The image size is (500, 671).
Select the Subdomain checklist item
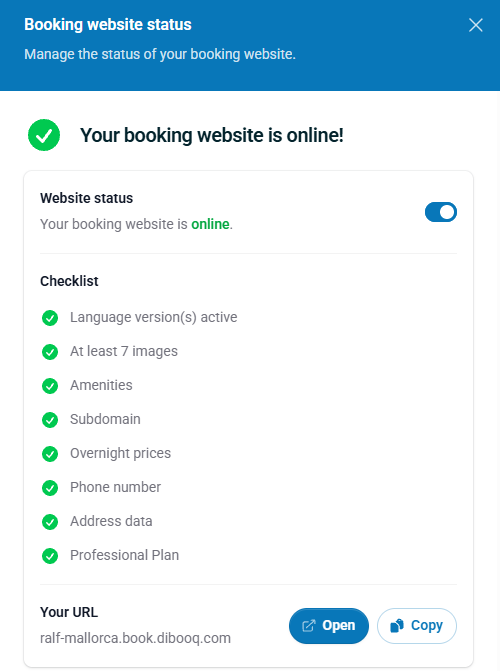[x=105, y=419]
